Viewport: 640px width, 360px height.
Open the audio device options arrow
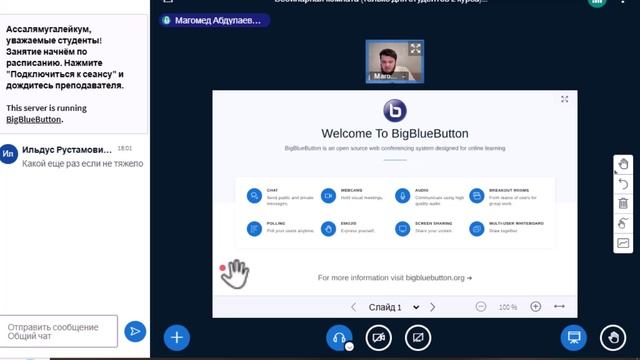pos(349,347)
